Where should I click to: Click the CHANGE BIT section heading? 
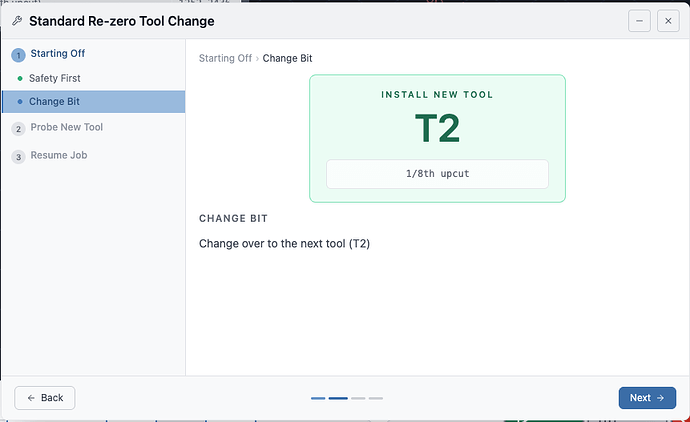pos(233,219)
